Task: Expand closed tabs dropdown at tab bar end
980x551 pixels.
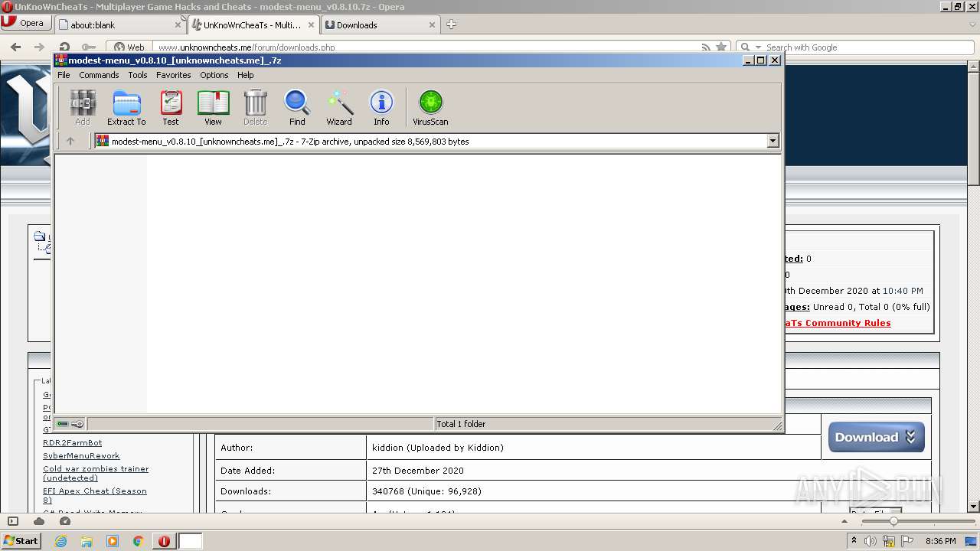Action: tap(971, 24)
